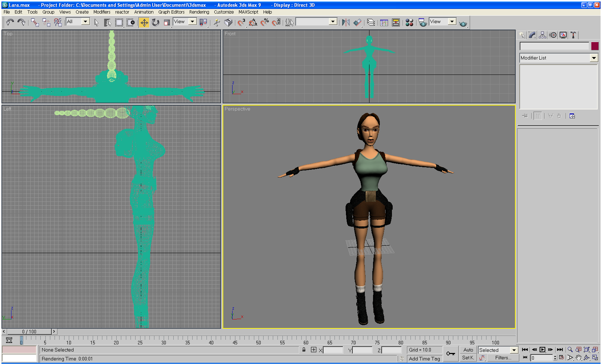The image size is (602, 364).
Task: Click the Redo arrow icon
Action: (21, 22)
